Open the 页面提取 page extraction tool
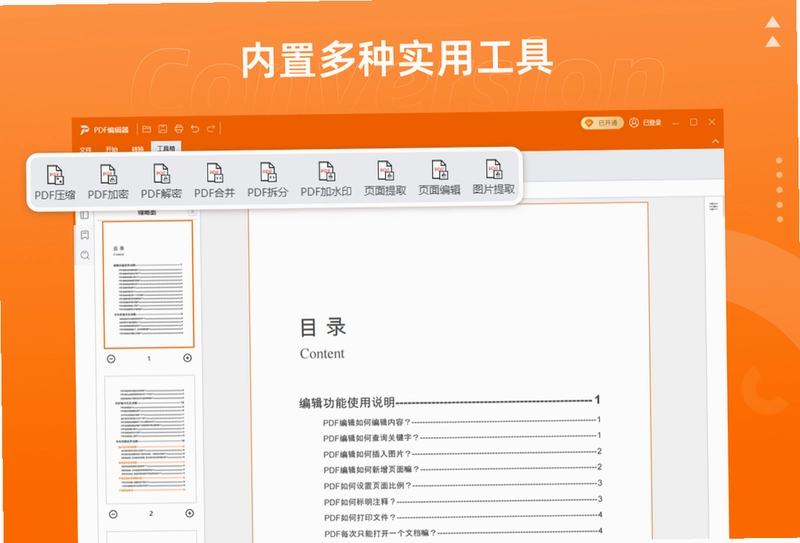 pos(385,180)
